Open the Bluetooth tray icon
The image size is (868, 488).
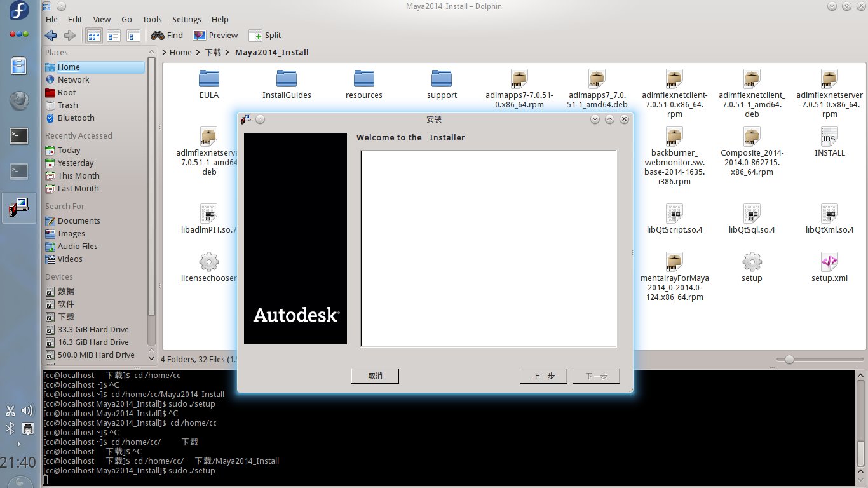click(10, 428)
